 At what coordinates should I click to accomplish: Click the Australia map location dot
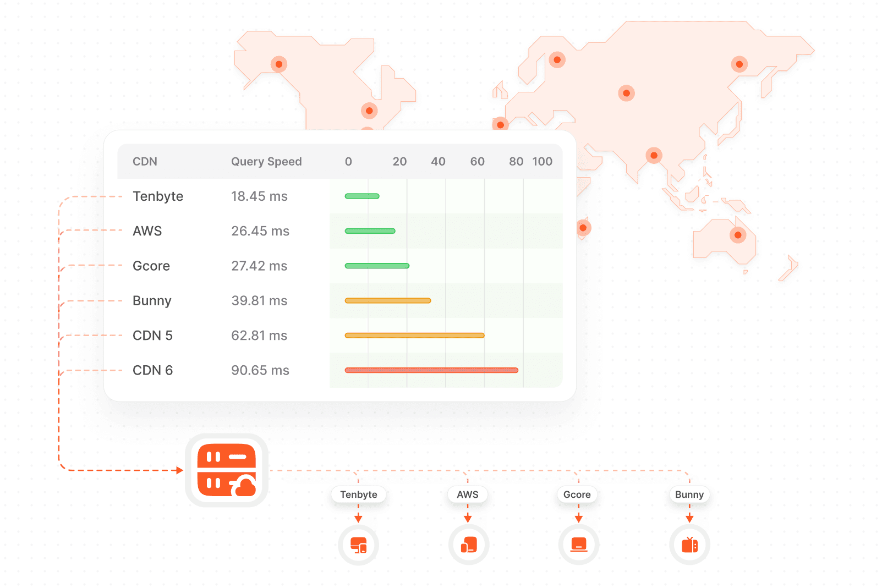[x=738, y=235]
